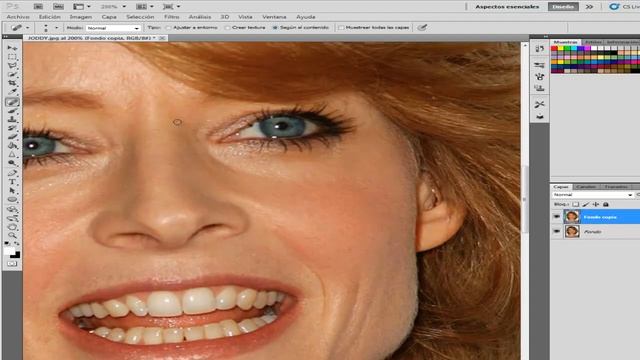Hide the 'Fondo' layer

tap(556, 231)
